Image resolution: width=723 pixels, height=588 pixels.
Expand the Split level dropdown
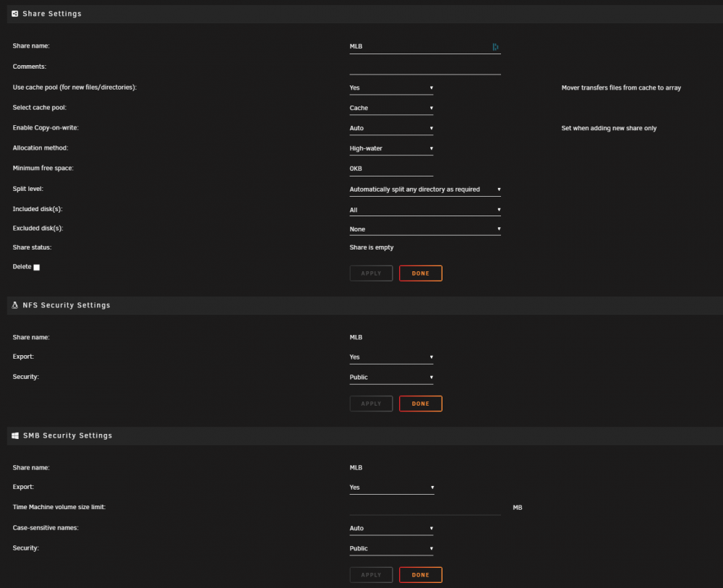424,189
